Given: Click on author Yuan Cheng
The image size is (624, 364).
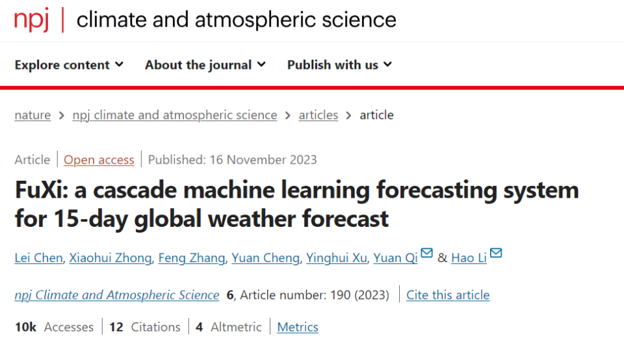Looking at the screenshot, I should (265, 258).
